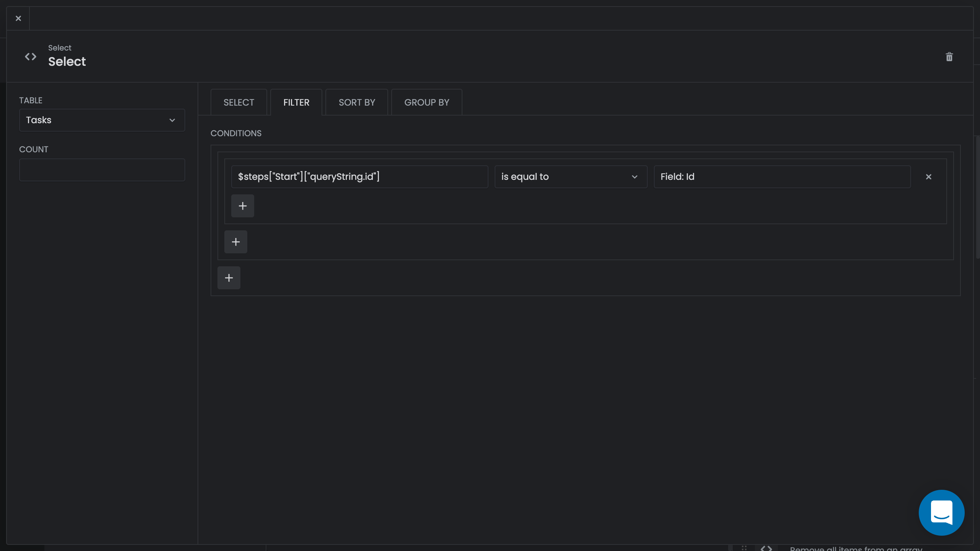Viewport: 980px width, 551px height.
Task: Switch to the SELECT tab
Action: click(x=239, y=102)
